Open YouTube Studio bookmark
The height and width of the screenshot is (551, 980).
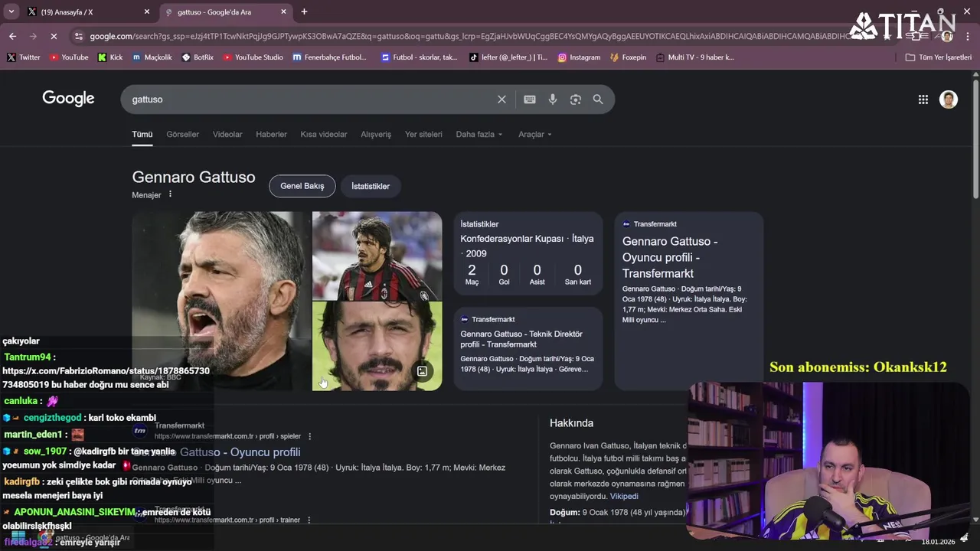click(x=253, y=57)
